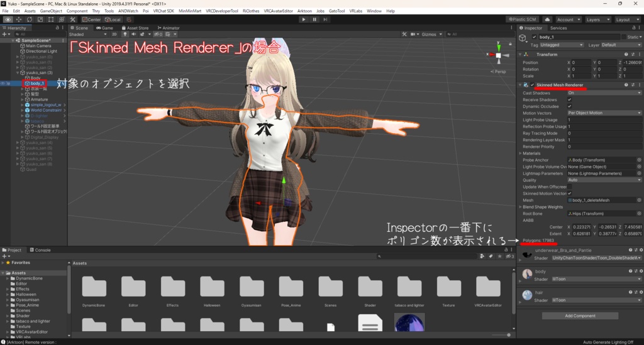
Task: Open the Motion Vectors dropdown
Action: click(604, 113)
